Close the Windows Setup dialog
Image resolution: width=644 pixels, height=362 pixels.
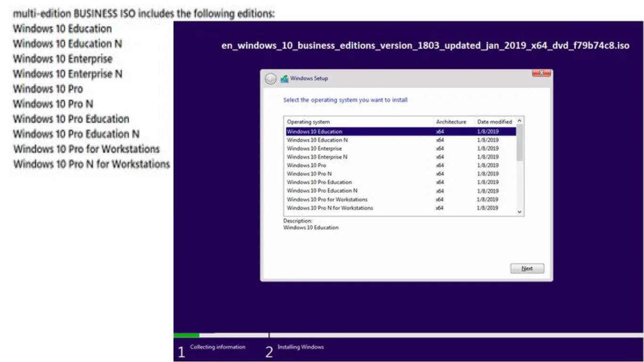point(542,73)
